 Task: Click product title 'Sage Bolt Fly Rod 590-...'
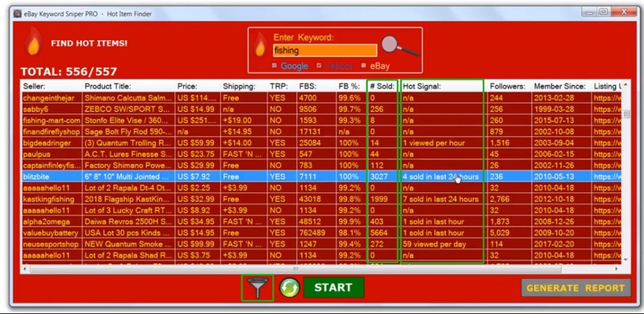128,132
